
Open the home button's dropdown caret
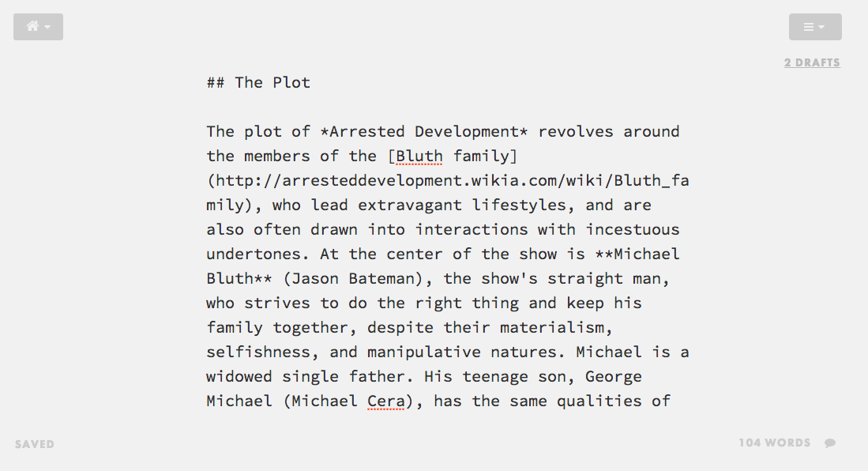click(49, 27)
